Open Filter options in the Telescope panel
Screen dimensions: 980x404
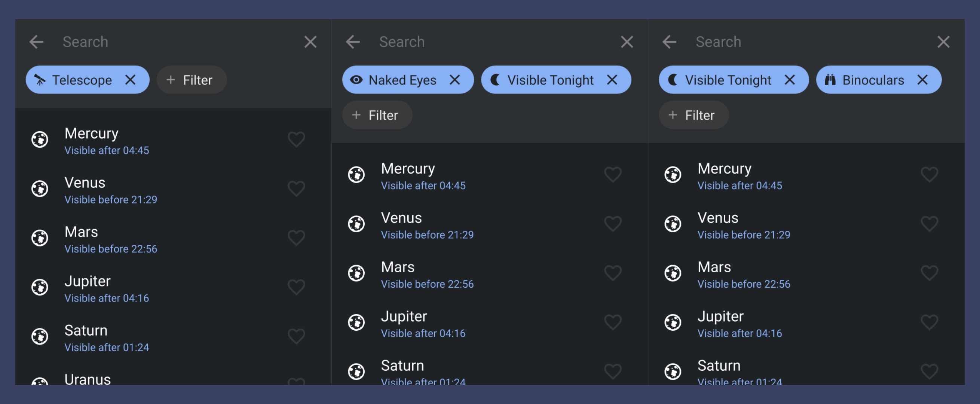point(192,80)
